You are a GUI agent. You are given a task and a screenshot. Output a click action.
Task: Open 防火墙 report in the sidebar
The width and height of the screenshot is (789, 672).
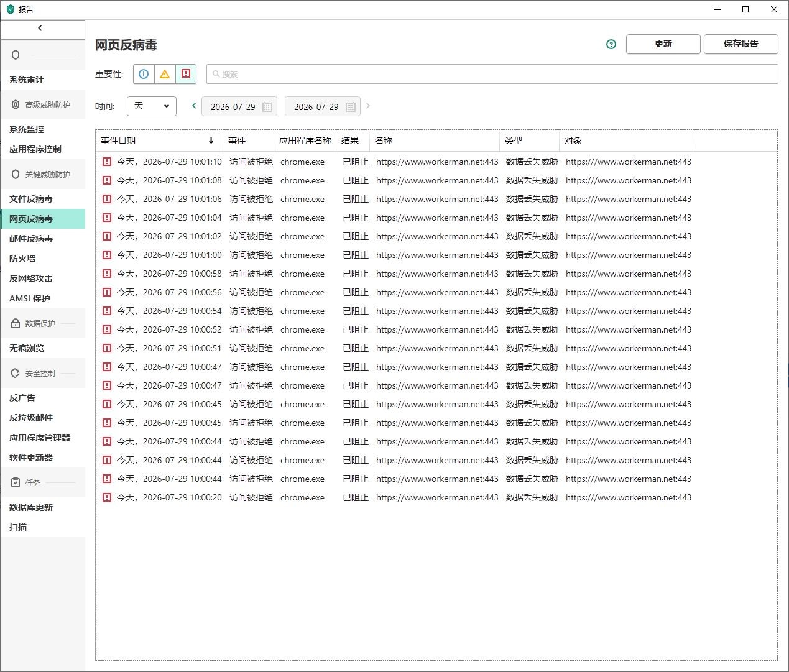point(43,259)
